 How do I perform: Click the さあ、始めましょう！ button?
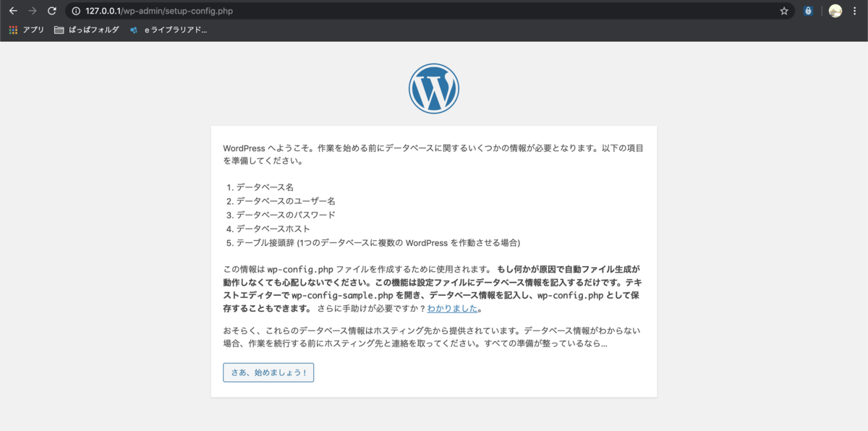pyautogui.click(x=268, y=372)
